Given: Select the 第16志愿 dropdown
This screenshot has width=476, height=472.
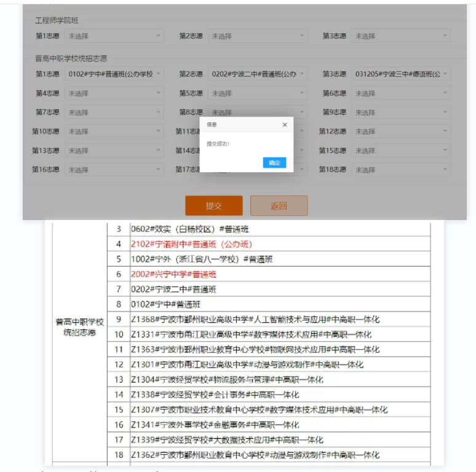Looking at the screenshot, I should coord(114,170).
